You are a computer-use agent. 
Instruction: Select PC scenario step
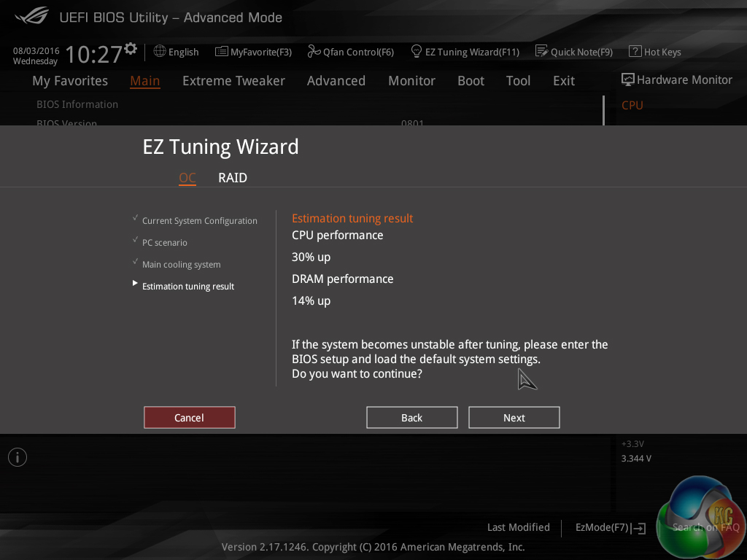[x=165, y=242]
